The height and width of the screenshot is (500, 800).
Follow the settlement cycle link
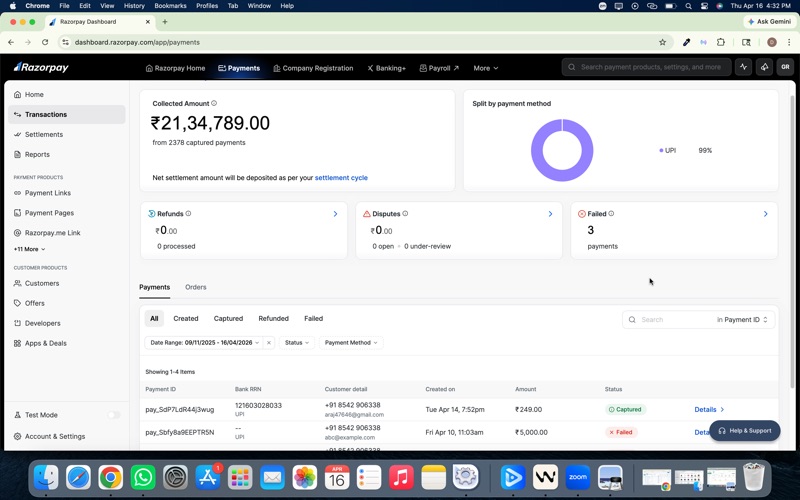341,178
